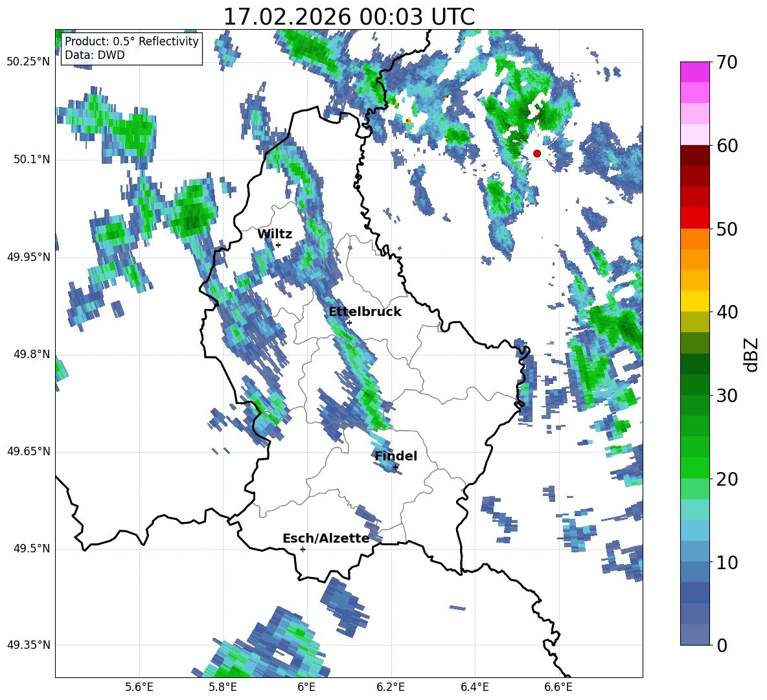Image resolution: width=767 pixels, height=700 pixels.
Task: Click the Findel city label
Action: (396, 456)
